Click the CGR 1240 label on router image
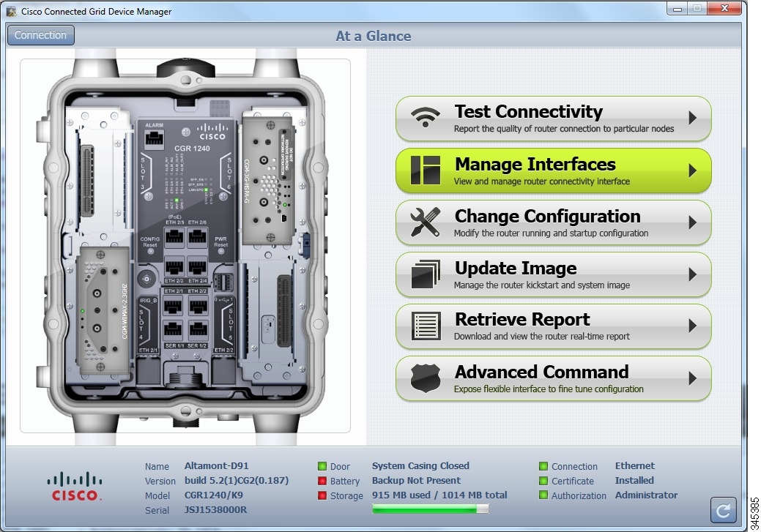 pos(192,149)
